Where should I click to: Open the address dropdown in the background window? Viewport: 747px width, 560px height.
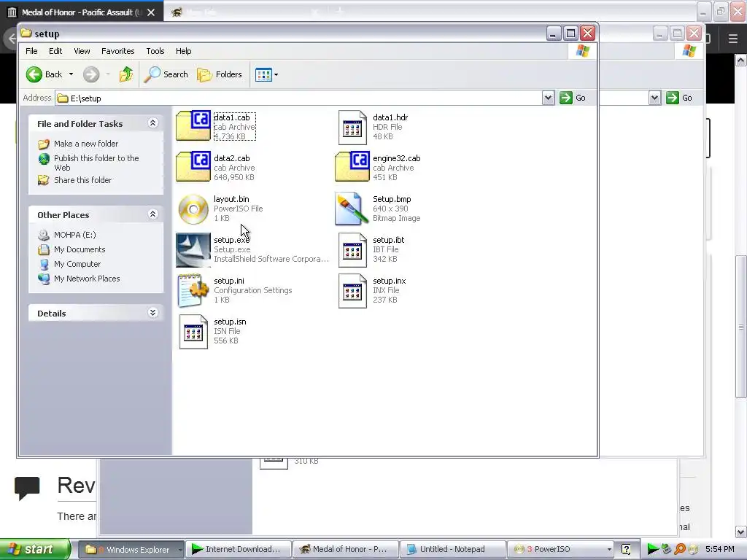pos(654,98)
